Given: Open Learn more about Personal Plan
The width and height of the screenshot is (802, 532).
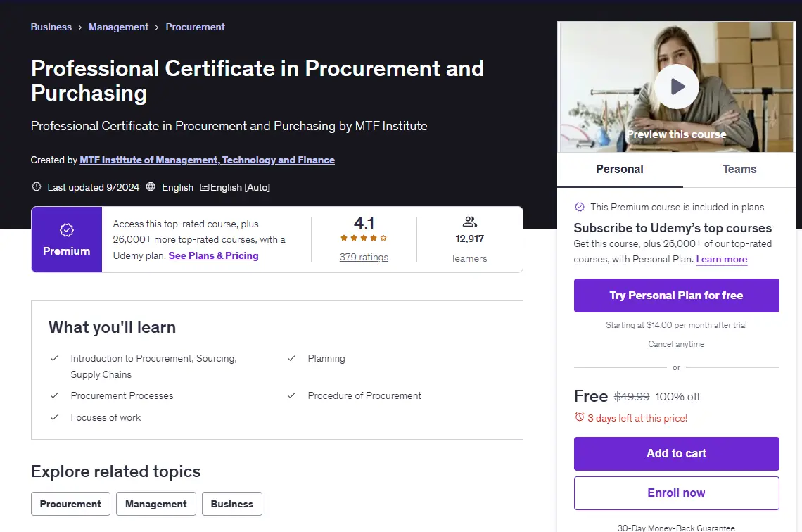Looking at the screenshot, I should coord(722,260).
